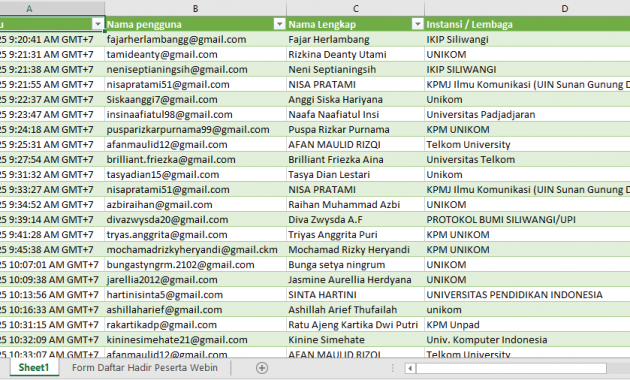The width and height of the screenshot is (630, 380).
Task: Select timestamp cell 9:20:41 AM GMT+7
Action: coord(52,39)
